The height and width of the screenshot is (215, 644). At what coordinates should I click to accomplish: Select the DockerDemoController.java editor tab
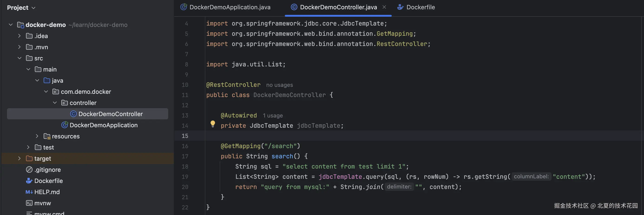338,7
